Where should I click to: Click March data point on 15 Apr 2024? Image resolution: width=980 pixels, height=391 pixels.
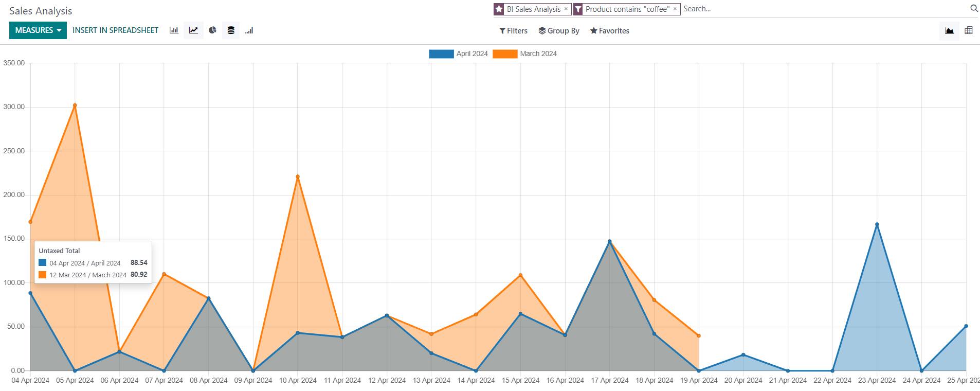[520, 275]
